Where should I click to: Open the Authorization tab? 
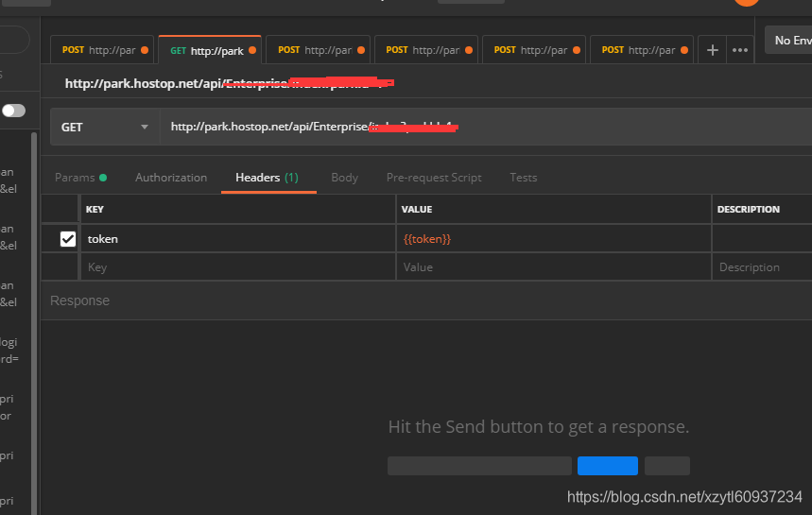click(x=171, y=178)
